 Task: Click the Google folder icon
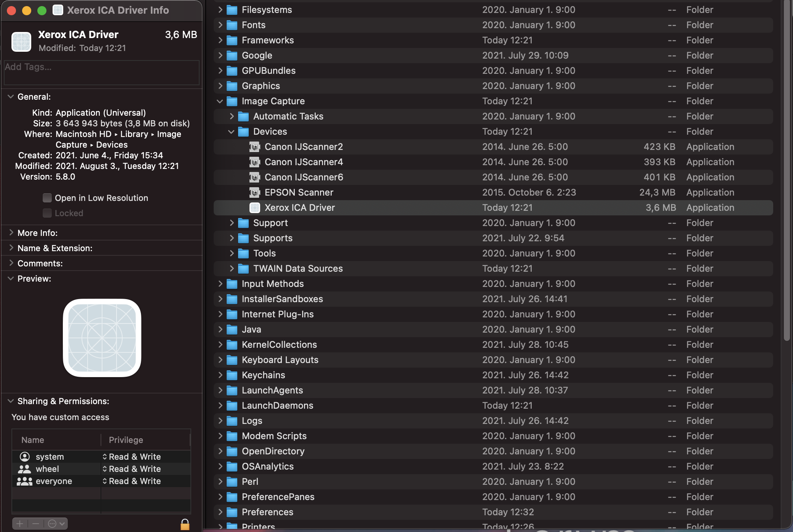tap(232, 56)
